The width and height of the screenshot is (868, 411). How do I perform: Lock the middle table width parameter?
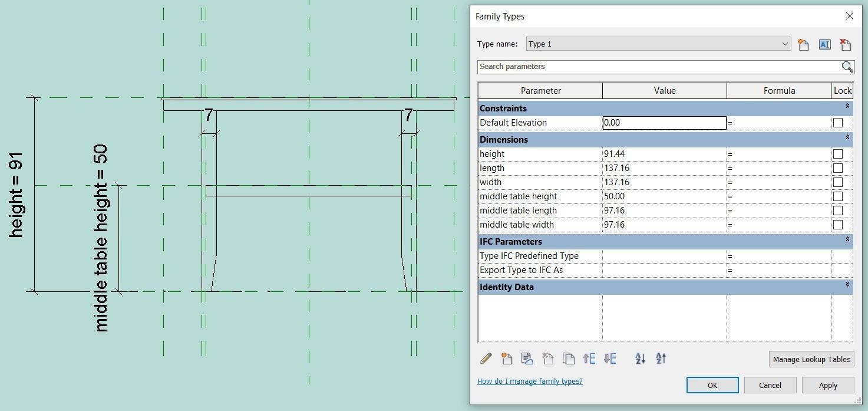838,225
